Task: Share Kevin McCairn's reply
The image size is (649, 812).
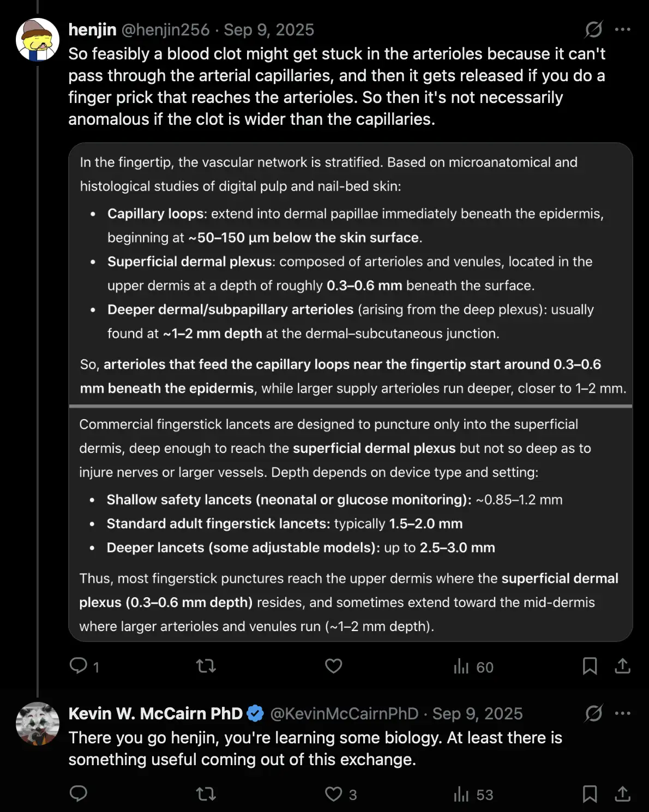Action: 622,794
